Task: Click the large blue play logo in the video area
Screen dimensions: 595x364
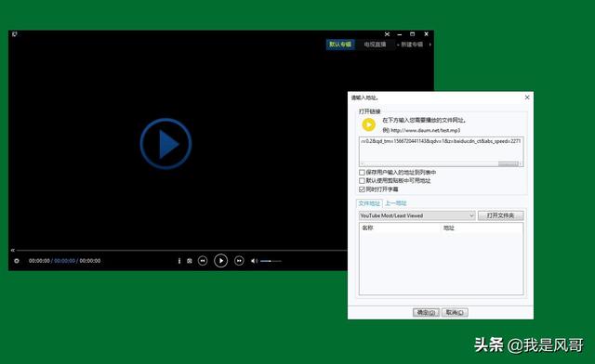Action: 165,144
